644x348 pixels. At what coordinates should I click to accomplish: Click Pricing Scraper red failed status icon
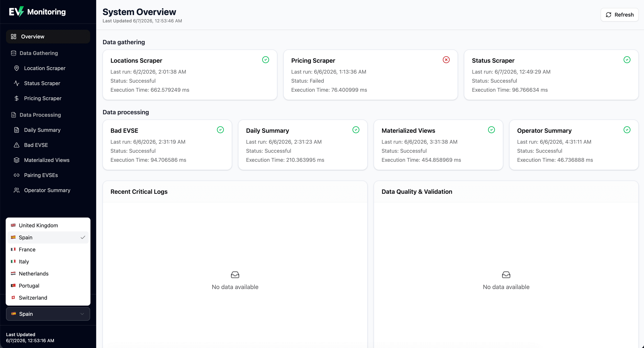point(446,60)
